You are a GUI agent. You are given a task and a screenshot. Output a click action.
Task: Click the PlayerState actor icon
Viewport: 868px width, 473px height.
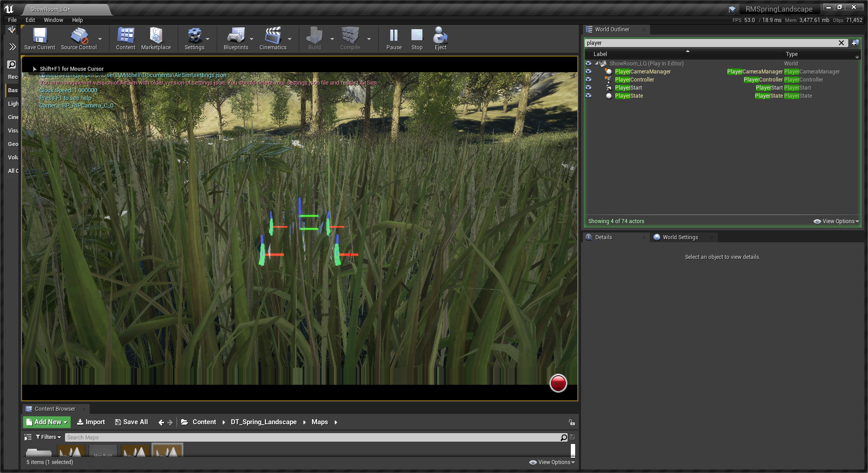[608, 96]
